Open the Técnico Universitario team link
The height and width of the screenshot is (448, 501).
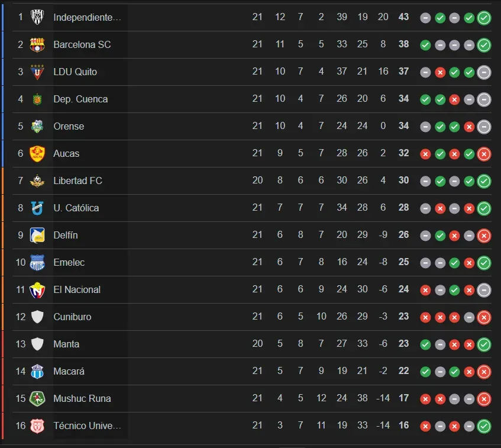tap(87, 426)
